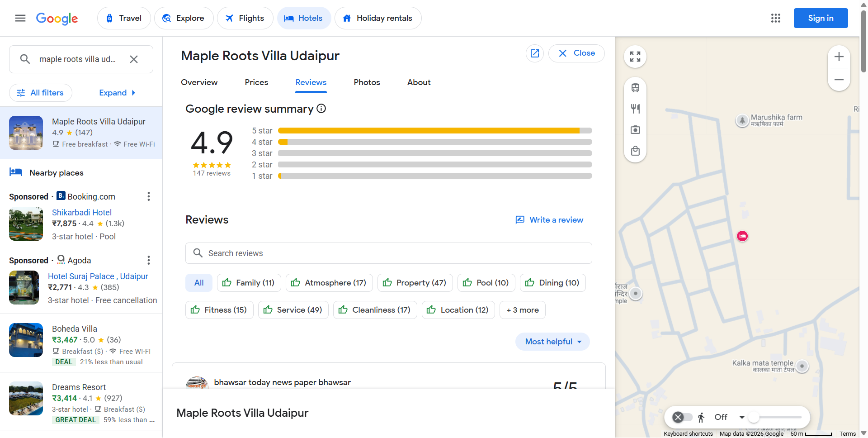The width and height of the screenshot is (868, 438).
Task: Sign in to Google account
Action: point(821,18)
